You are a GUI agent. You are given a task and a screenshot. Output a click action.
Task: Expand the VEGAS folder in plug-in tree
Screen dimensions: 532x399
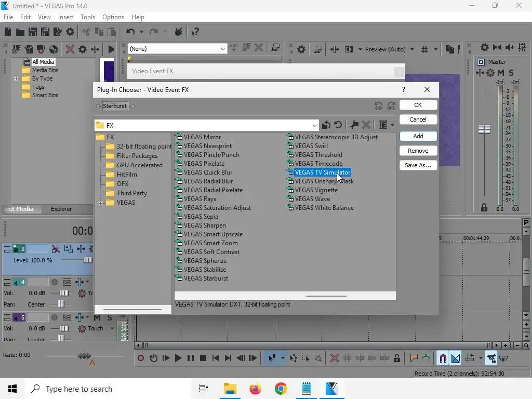point(100,203)
